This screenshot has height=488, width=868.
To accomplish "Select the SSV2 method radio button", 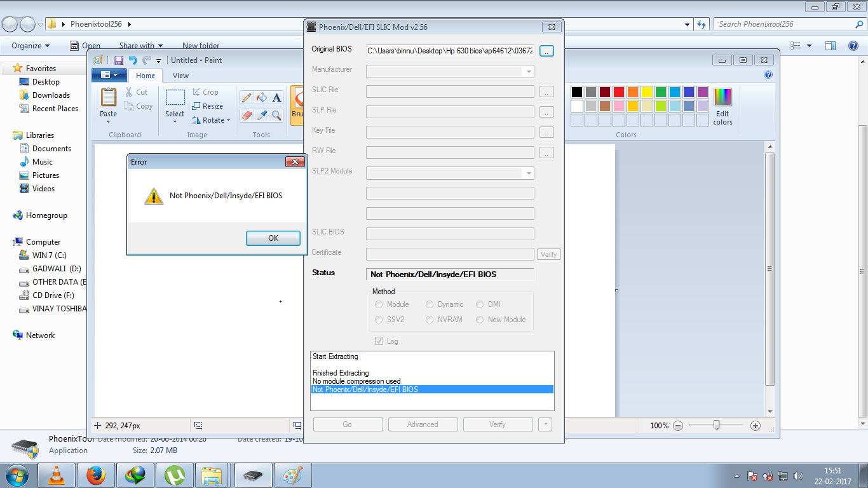I will tap(379, 320).
